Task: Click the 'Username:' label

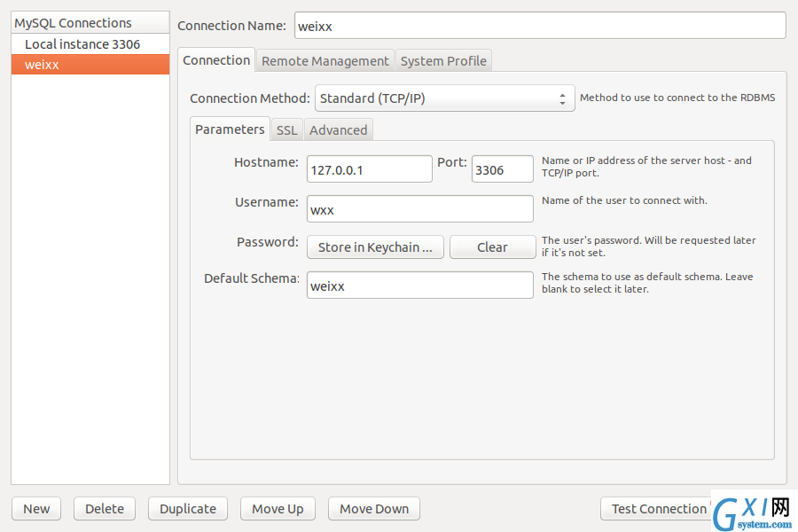Action: coord(267,203)
